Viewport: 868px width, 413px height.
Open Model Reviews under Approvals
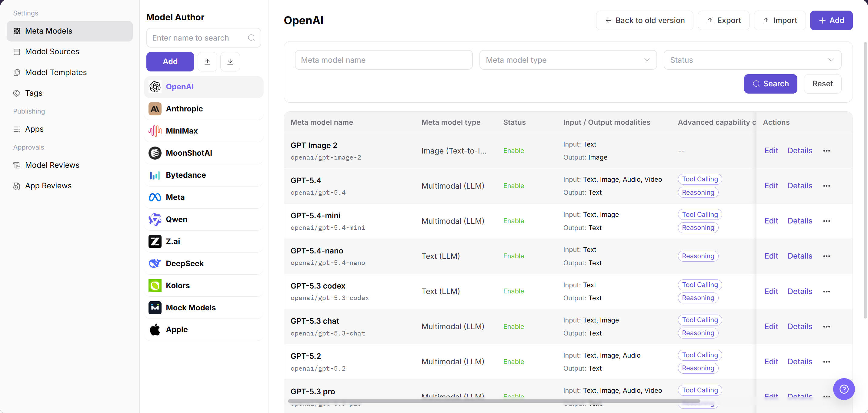tap(70, 165)
